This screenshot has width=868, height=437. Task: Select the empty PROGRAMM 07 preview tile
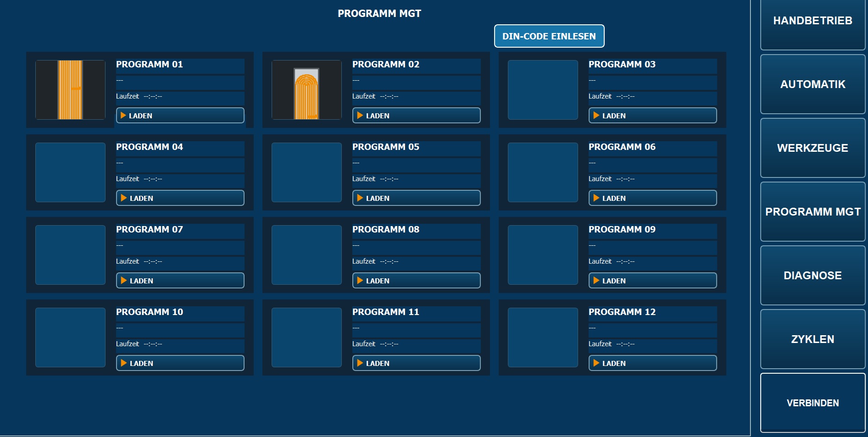70,255
